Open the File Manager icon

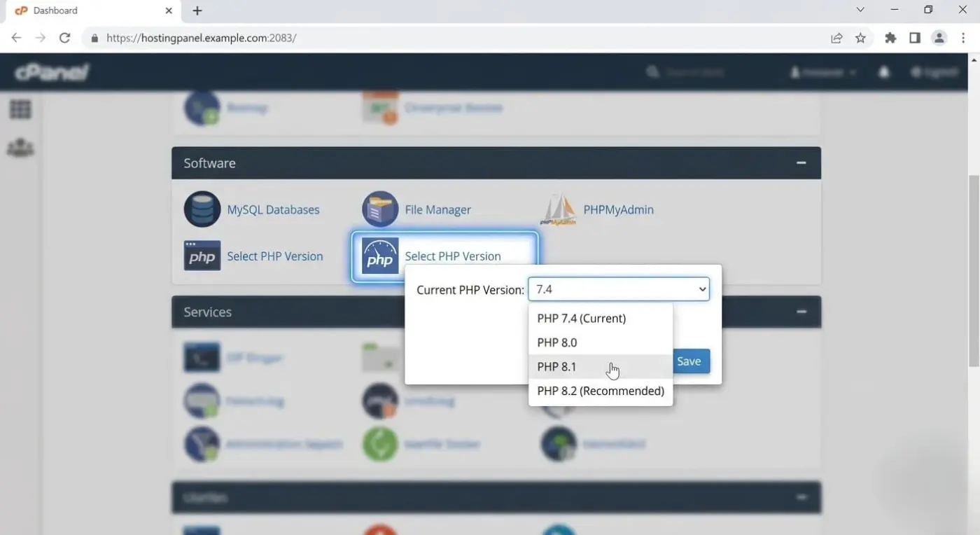[380, 209]
